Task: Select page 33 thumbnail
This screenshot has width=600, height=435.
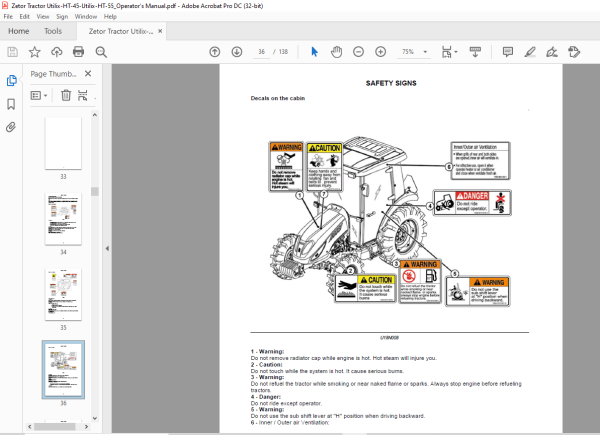Action: [x=63, y=143]
